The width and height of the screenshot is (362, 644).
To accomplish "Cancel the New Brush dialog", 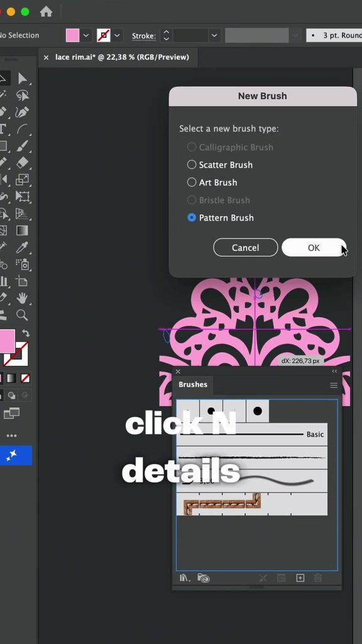I will (x=246, y=248).
